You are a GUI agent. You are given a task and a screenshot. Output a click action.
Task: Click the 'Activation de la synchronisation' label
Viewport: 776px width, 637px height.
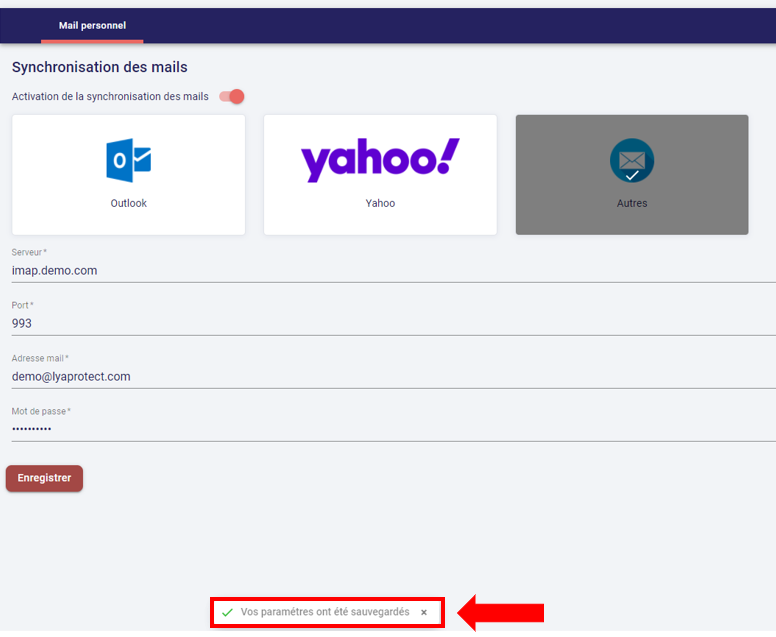110,97
